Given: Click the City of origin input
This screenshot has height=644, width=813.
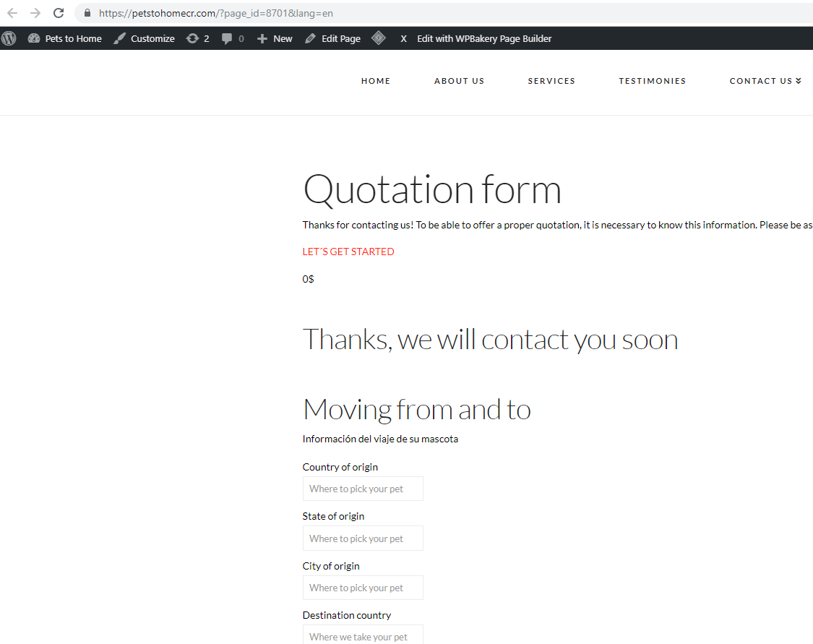Looking at the screenshot, I should [363, 588].
